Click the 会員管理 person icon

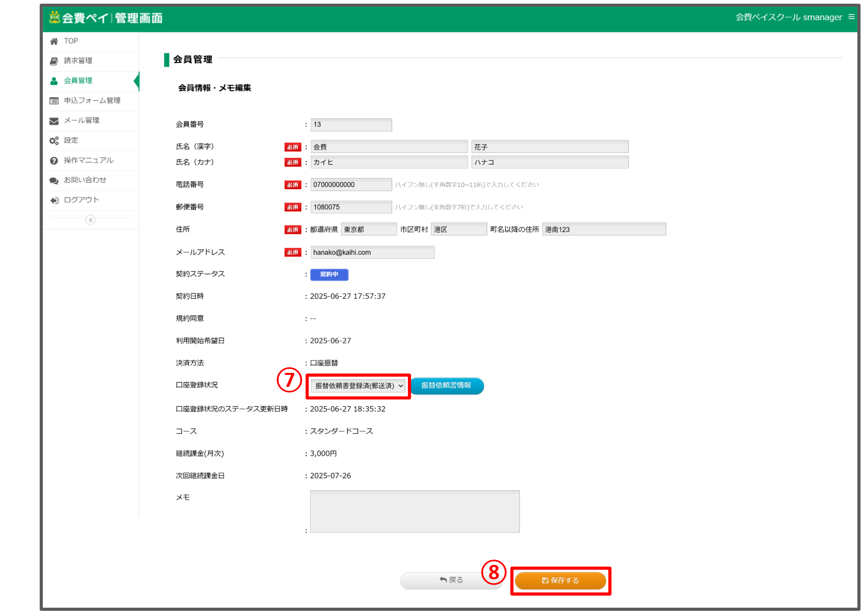(x=54, y=81)
